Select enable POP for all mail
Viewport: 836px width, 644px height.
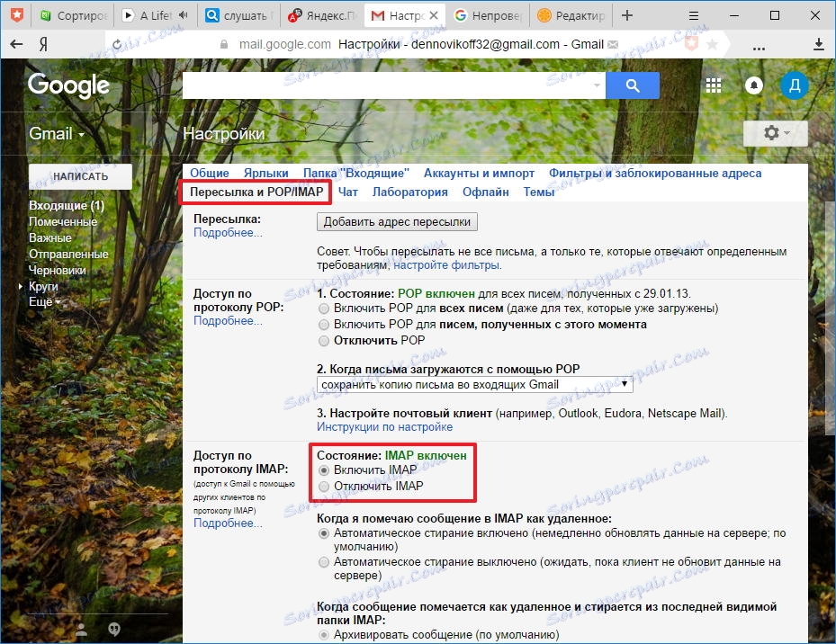click(x=324, y=309)
